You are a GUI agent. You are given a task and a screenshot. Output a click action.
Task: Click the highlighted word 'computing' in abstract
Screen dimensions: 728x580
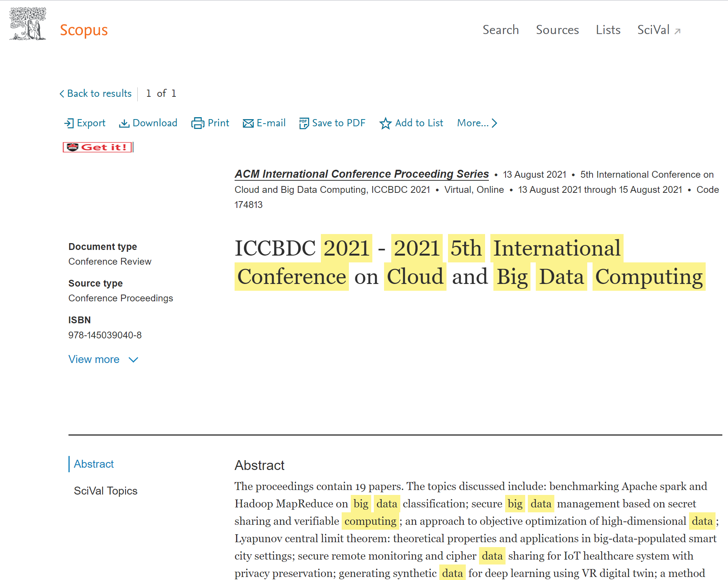pyautogui.click(x=370, y=521)
